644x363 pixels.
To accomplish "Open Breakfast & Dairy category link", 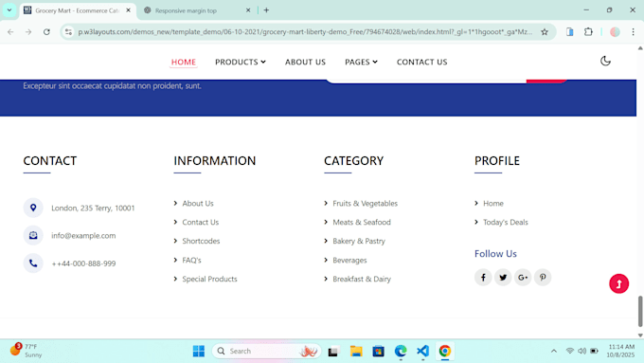I will coord(362,280).
